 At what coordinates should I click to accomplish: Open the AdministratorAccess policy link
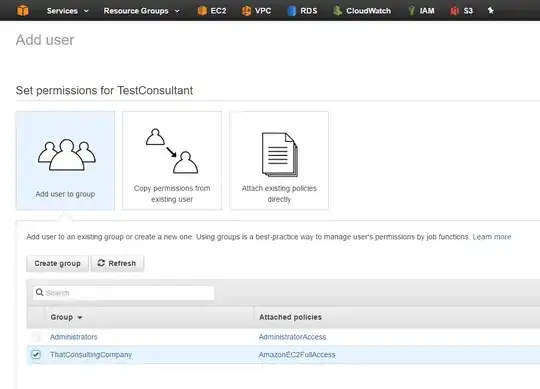pos(292,337)
